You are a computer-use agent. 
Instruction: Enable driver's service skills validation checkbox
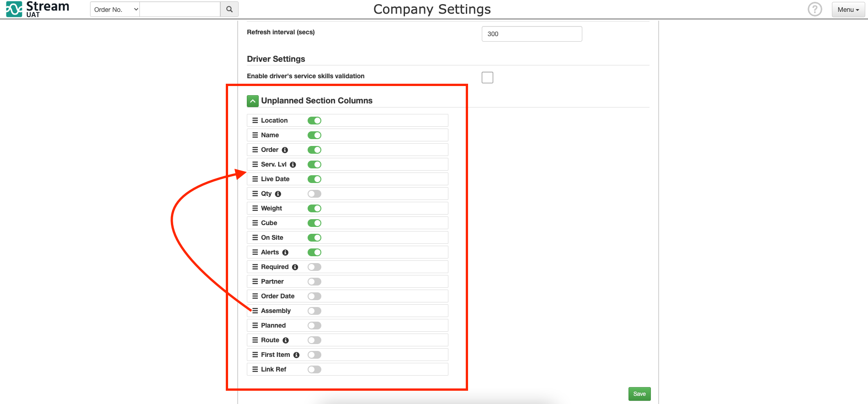[487, 77]
